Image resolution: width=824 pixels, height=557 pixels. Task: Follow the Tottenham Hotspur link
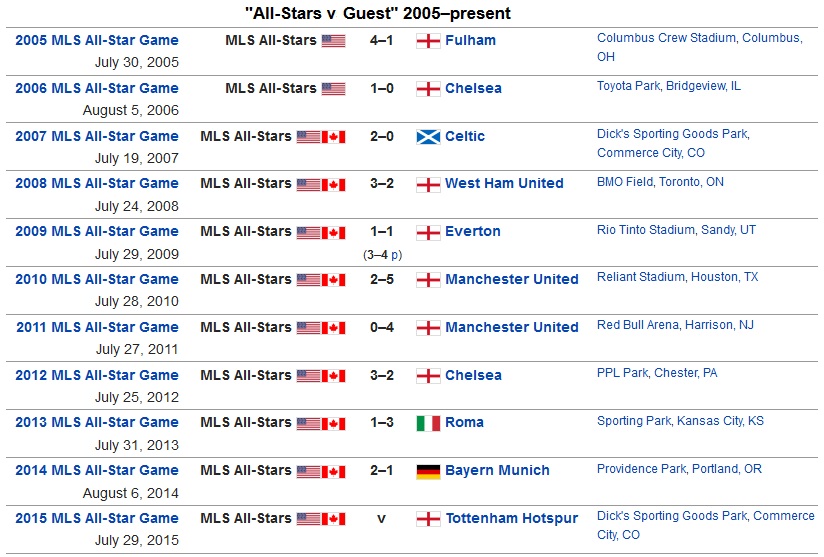pyautogui.click(x=511, y=519)
